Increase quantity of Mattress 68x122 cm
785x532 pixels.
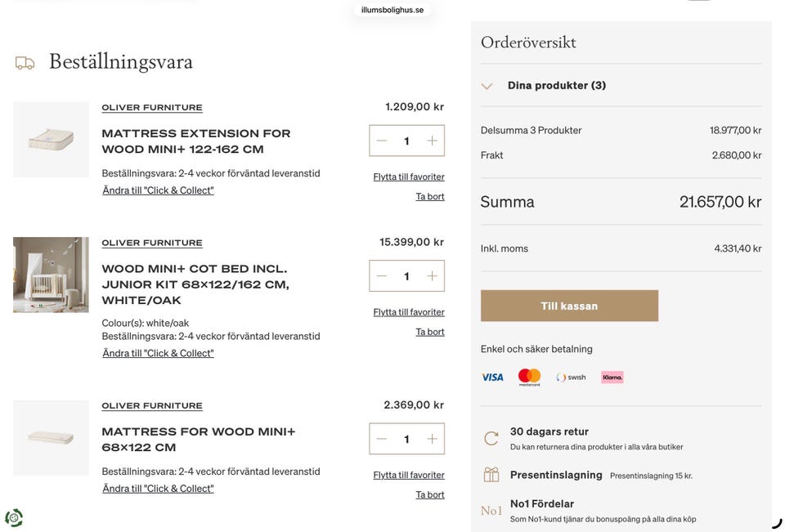click(432, 439)
